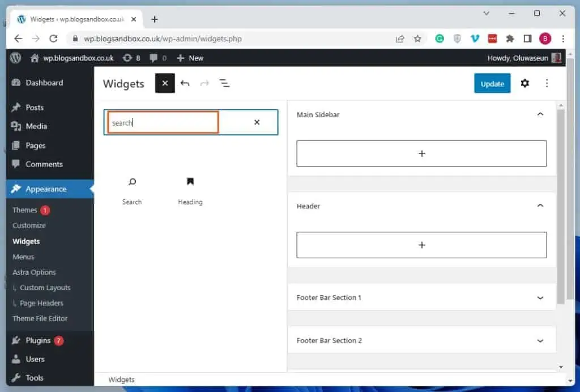Click the WordPress logo in admin bar

[15, 58]
